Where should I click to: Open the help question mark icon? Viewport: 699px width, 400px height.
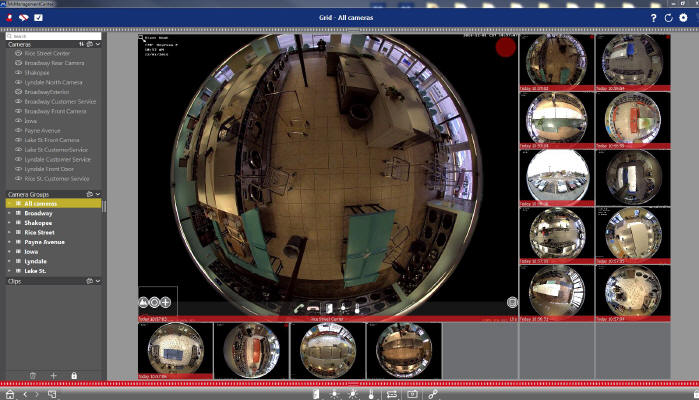(x=654, y=18)
